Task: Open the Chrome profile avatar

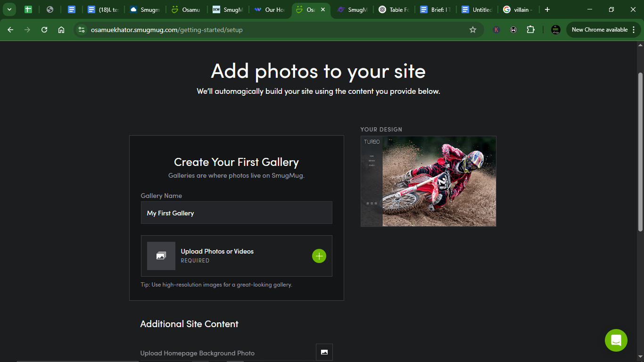Action: pyautogui.click(x=556, y=30)
